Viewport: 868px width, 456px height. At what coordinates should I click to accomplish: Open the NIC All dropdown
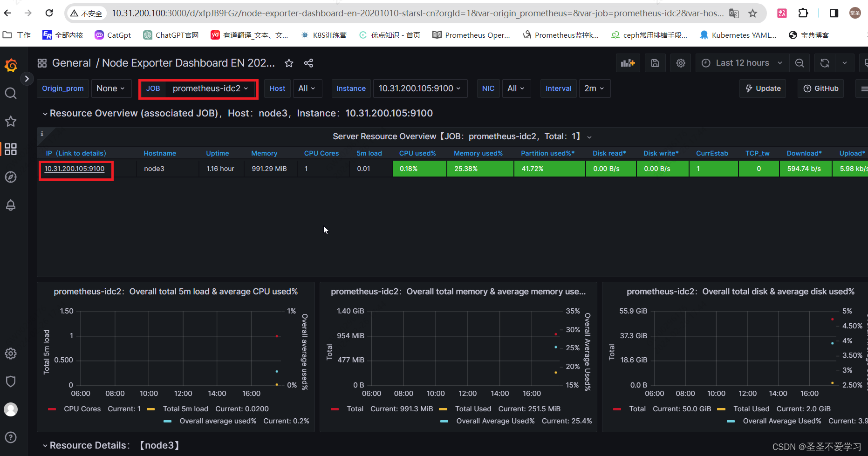[516, 88]
